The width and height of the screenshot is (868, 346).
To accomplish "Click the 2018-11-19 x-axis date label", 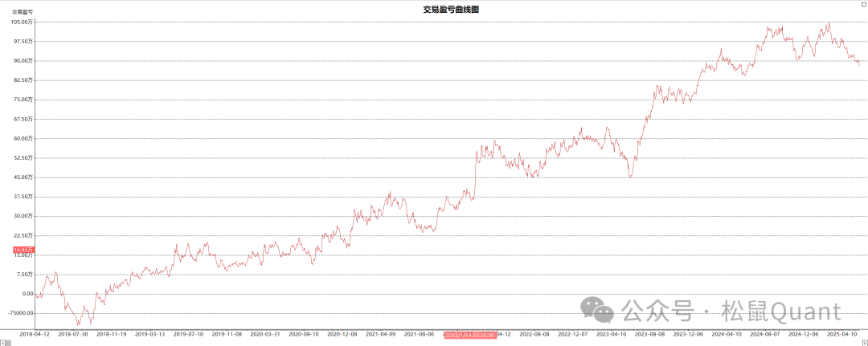I will [x=112, y=334].
